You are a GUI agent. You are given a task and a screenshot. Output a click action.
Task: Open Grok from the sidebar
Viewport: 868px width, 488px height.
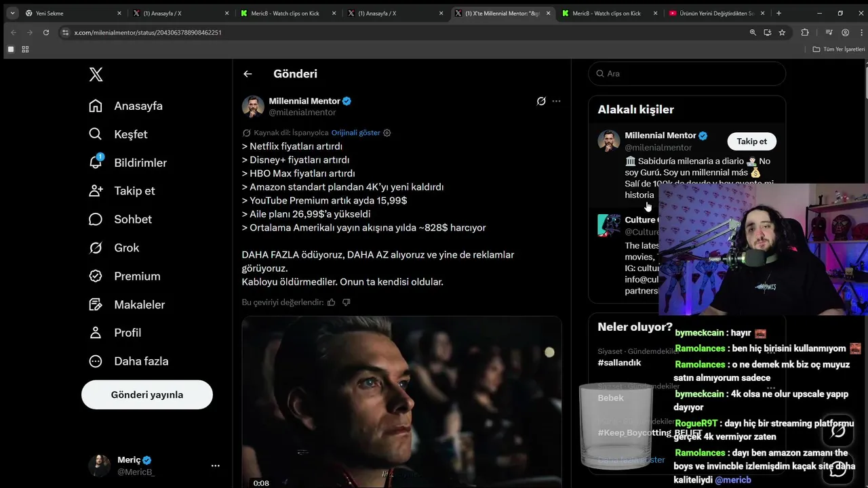click(114, 248)
